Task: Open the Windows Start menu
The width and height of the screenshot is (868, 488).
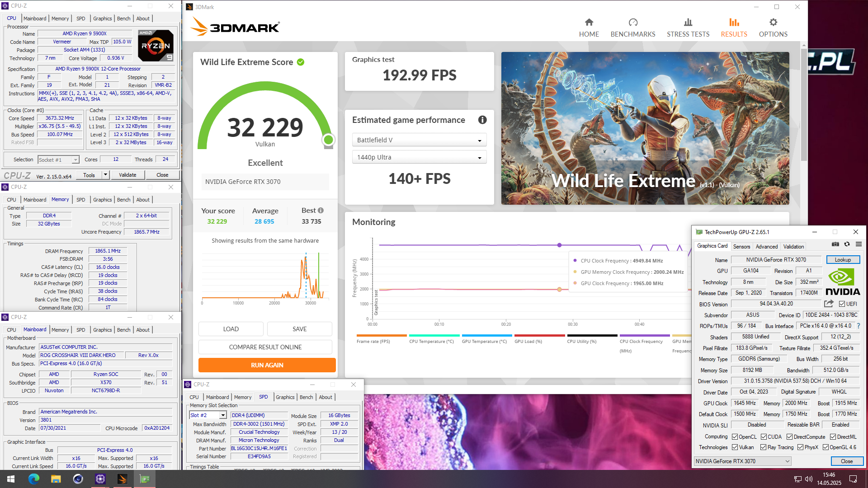Action: (x=11, y=479)
